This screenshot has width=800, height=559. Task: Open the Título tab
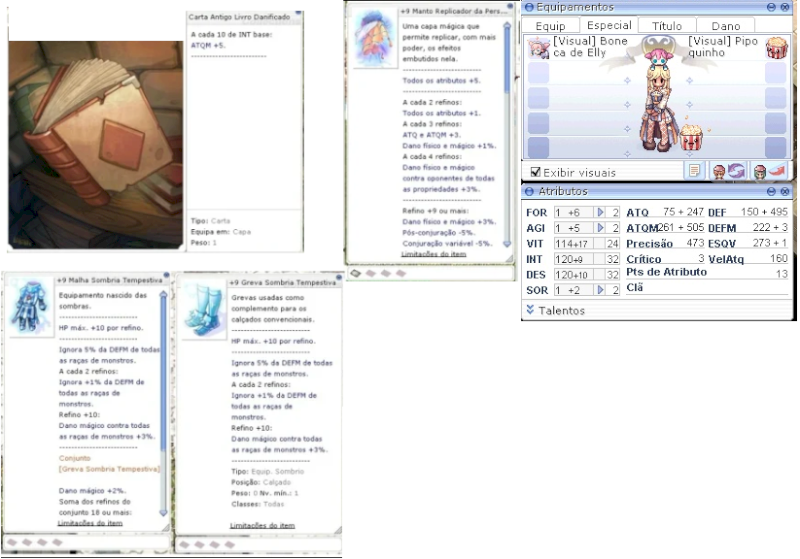(667, 26)
